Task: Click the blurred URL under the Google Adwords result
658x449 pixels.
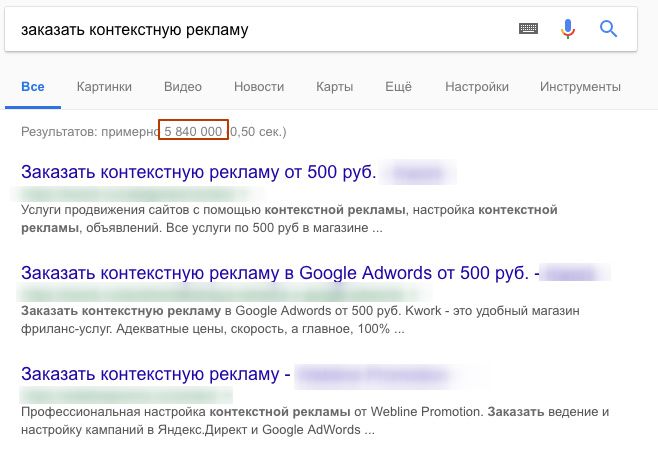Action: coord(200,292)
